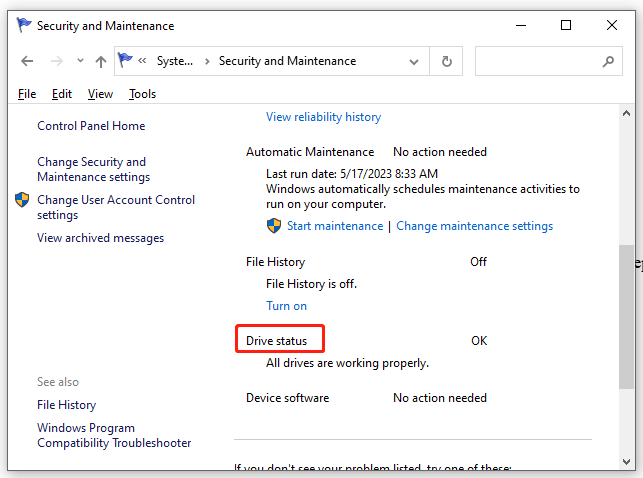This screenshot has width=643, height=478.
Task: Click 'File History is off.' text
Action: tap(311, 284)
